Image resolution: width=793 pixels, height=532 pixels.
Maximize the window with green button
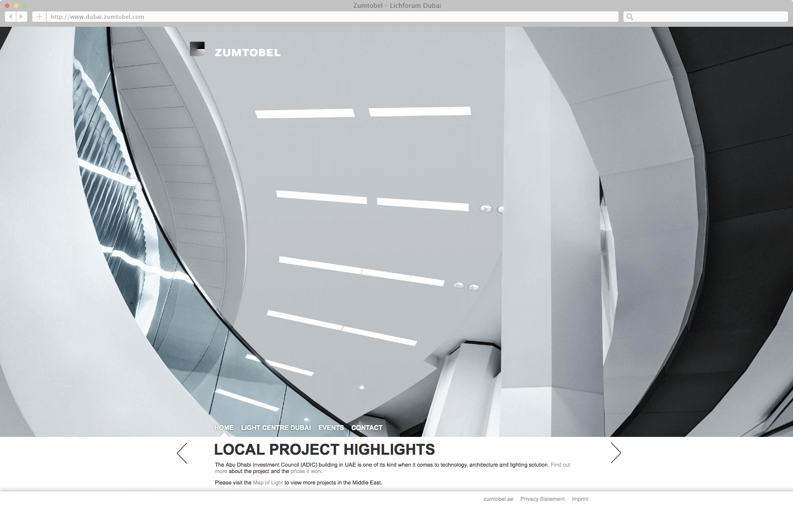[x=25, y=5]
